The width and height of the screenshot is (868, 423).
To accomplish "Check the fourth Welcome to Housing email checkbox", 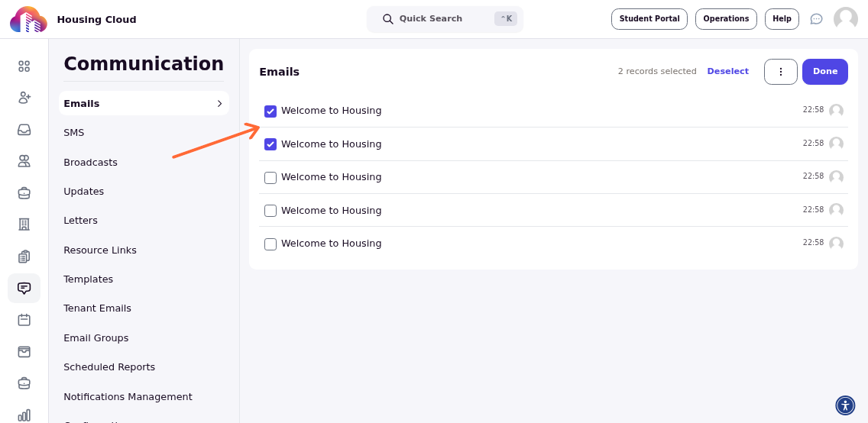I will pos(270,211).
